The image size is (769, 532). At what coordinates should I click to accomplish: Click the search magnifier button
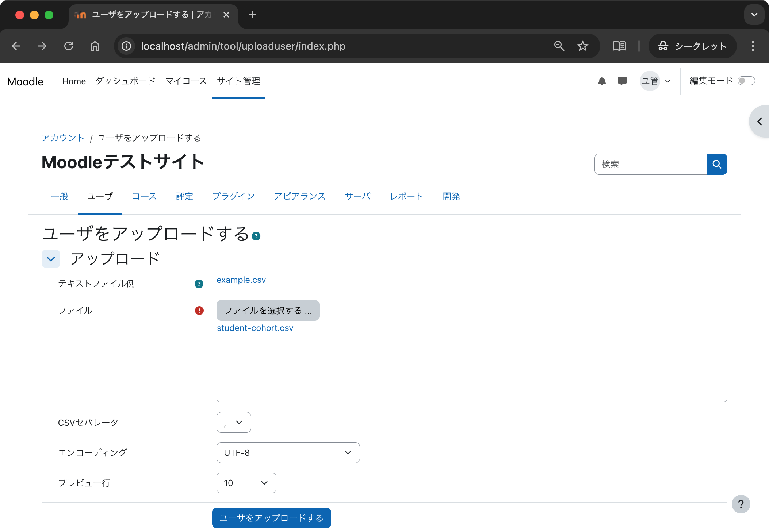(x=716, y=164)
